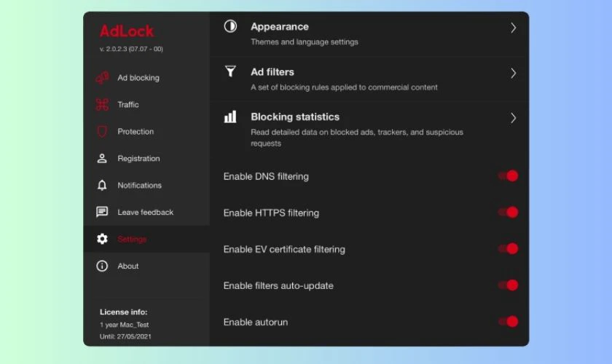Click the 'Enable HTTPS filtering' label
The image size is (612, 364).
271,213
